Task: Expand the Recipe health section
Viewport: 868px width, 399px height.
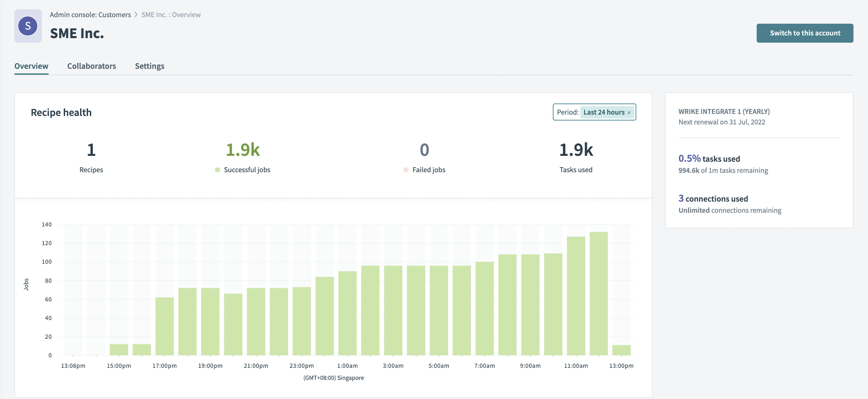Action: pyautogui.click(x=61, y=112)
